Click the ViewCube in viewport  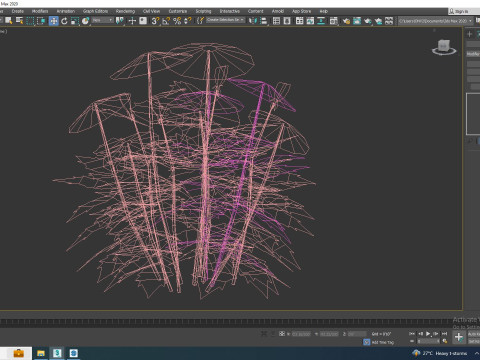tap(444, 47)
